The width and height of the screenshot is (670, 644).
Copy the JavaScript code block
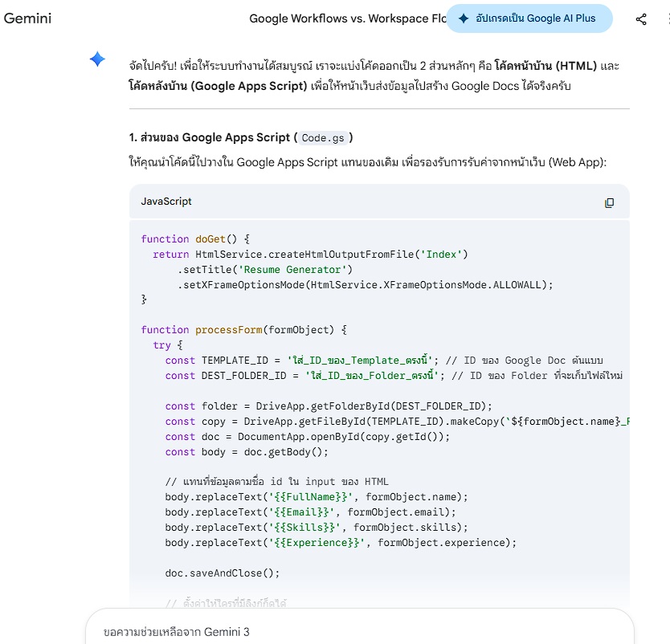pos(609,202)
